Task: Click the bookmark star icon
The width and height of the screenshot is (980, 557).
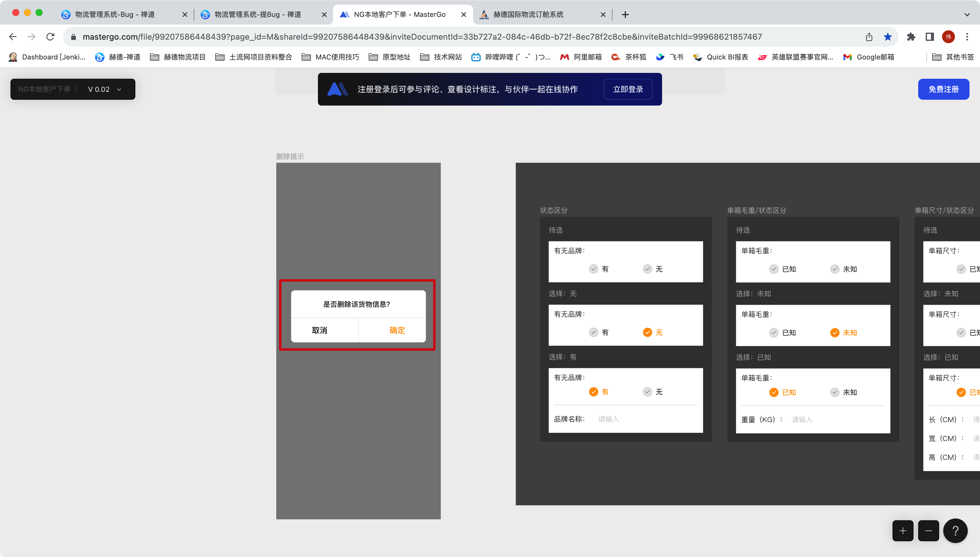Action: pyautogui.click(x=888, y=37)
